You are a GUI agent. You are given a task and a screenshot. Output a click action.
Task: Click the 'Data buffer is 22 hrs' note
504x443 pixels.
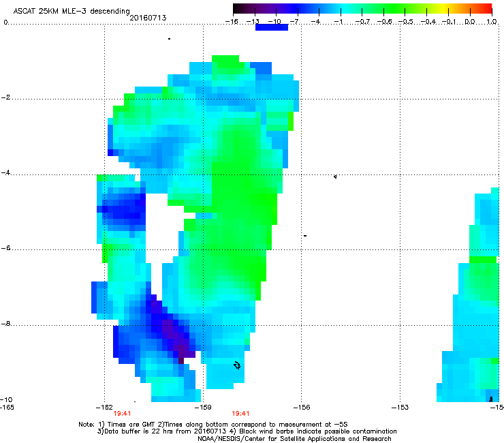pos(247,431)
